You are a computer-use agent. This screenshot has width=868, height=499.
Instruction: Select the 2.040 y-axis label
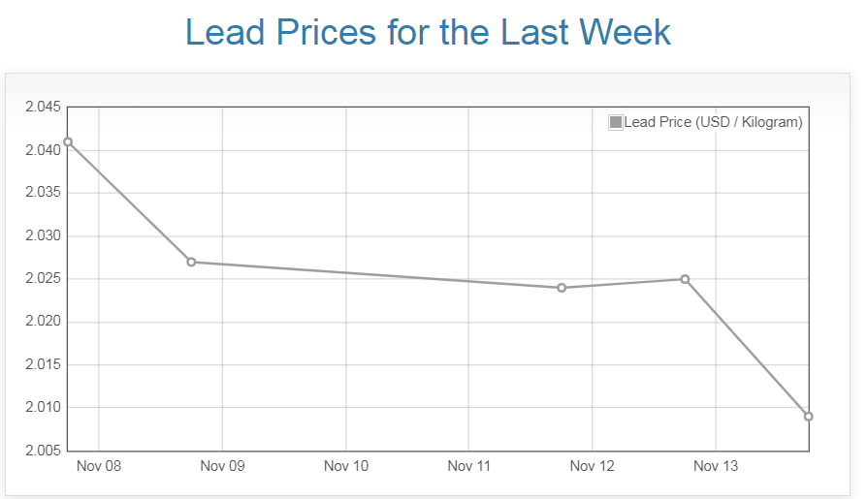click(x=43, y=150)
